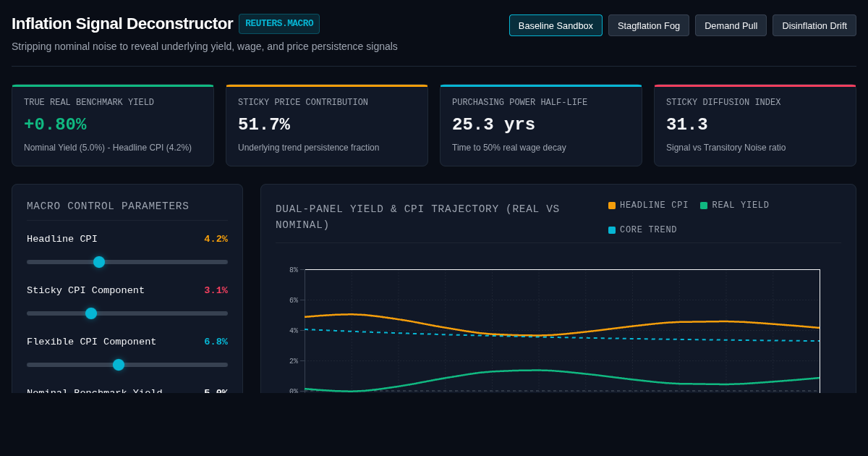This screenshot has width=868, height=456.
Task: Click the Macro Control Parameters heading
Action: click(x=108, y=206)
